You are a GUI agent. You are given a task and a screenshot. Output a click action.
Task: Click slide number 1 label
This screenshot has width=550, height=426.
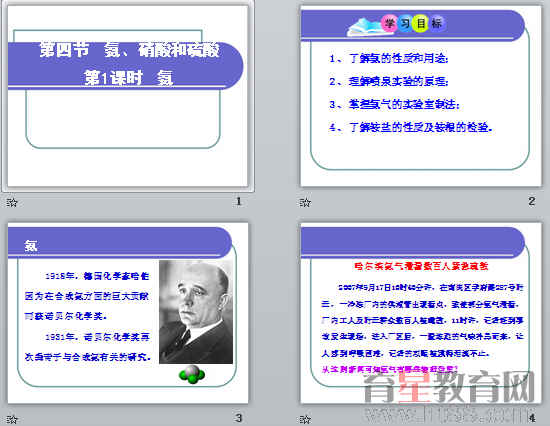tap(239, 201)
